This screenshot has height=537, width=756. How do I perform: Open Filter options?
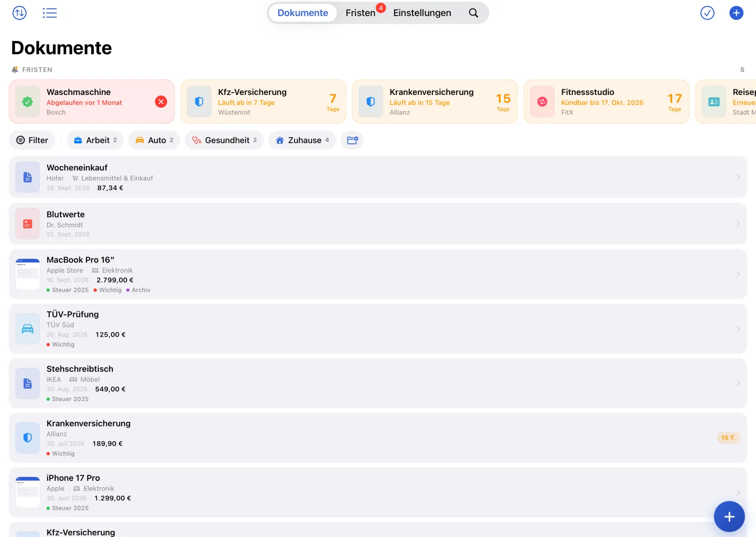[x=32, y=140]
